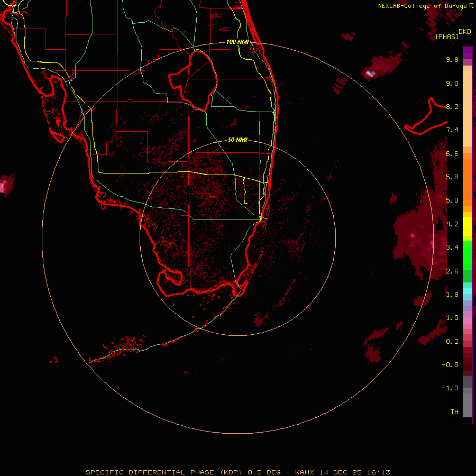Select the 8.2 legend value
The image size is (476, 476).
(x=452, y=106)
